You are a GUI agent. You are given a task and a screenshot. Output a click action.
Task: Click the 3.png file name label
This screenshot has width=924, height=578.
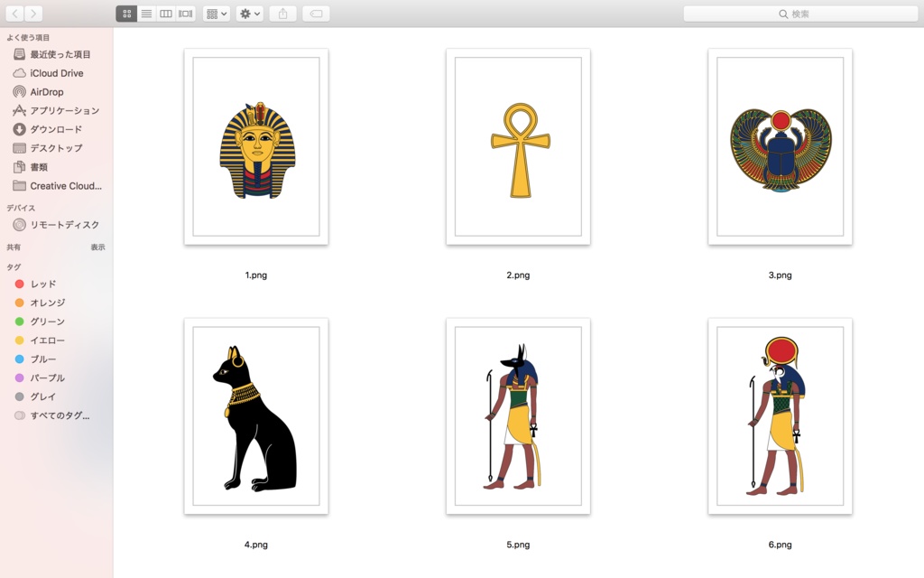click(x=781, y=275)
